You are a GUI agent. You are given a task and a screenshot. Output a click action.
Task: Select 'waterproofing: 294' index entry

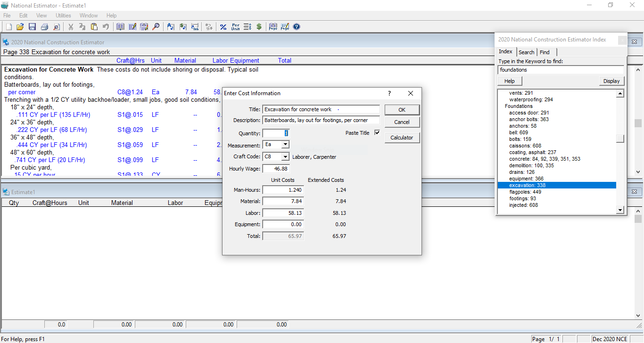[531, 99]
